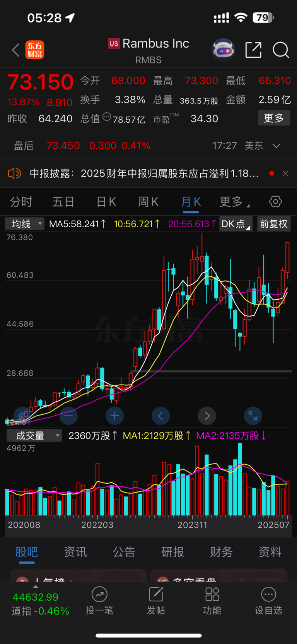This screenshot has height=644, width=297.
Task: Tap the 202203 date axis label
Action: click(97, 525)
